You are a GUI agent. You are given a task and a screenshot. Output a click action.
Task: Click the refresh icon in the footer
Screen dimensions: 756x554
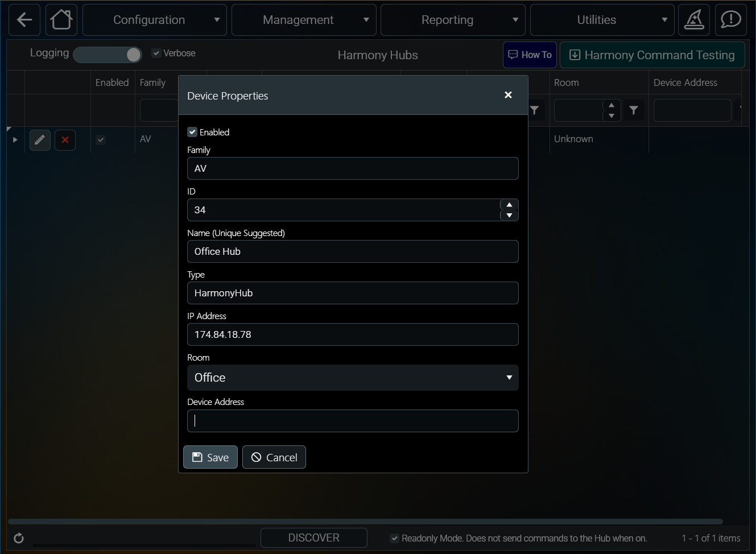click(x=19, y=538)
